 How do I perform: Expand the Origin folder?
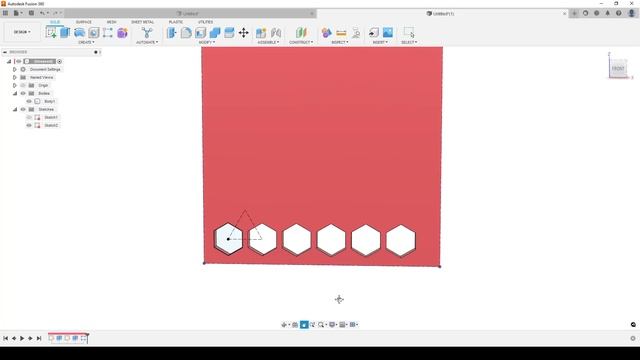(x=15, y=85)
